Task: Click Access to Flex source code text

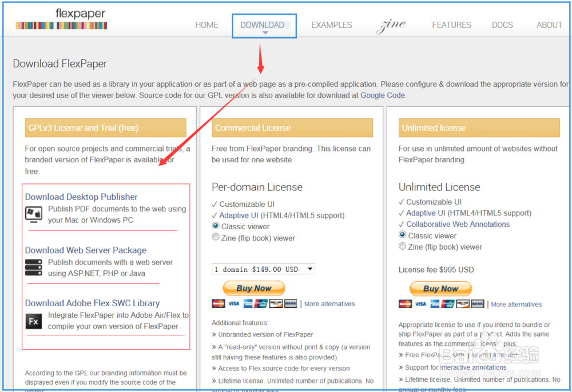Action: [284, 369]
